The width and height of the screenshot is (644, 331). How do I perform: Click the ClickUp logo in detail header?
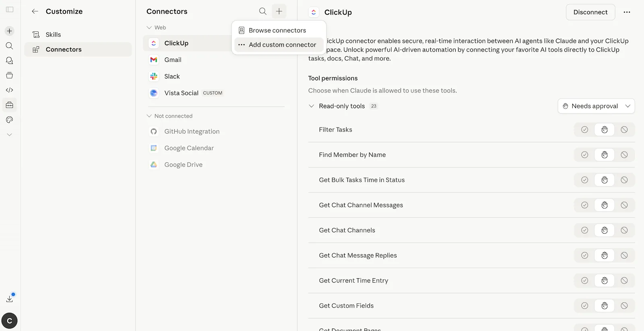click(314, 12)
